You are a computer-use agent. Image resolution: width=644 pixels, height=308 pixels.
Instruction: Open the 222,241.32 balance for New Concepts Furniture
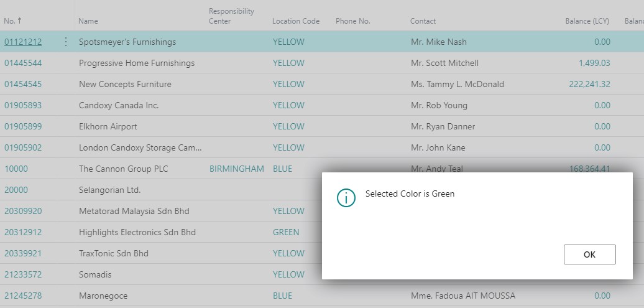589,85
